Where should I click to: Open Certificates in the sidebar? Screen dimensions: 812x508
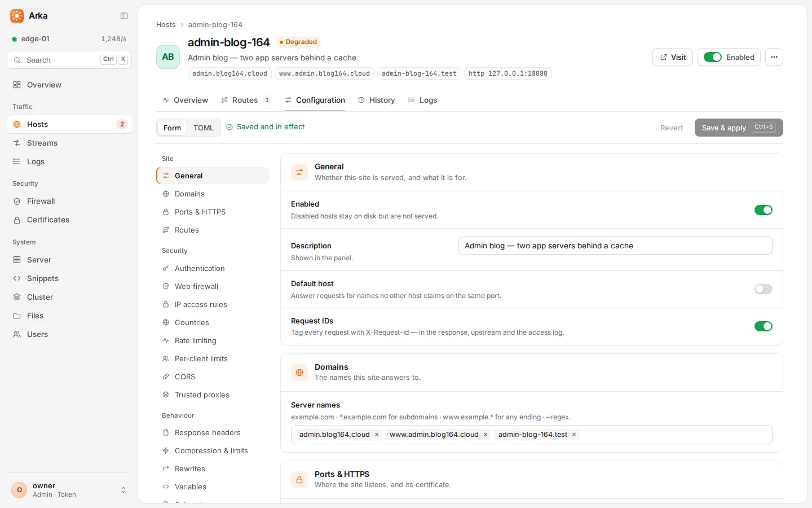[x=69, y=220]
